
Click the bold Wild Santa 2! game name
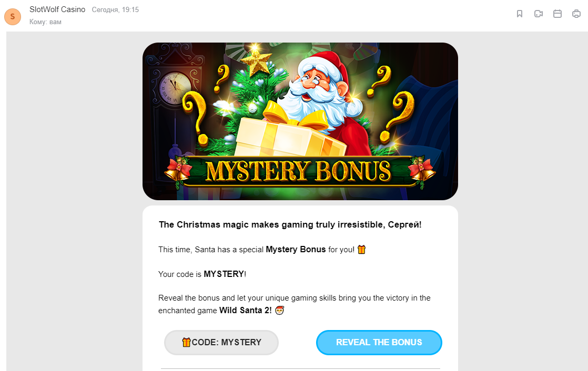(x=246, y=310)
